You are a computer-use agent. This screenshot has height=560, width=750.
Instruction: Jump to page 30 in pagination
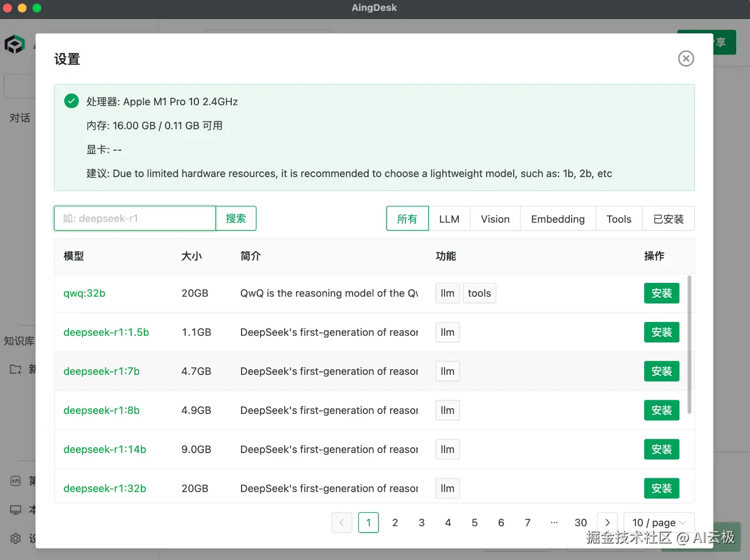(581, 523)
